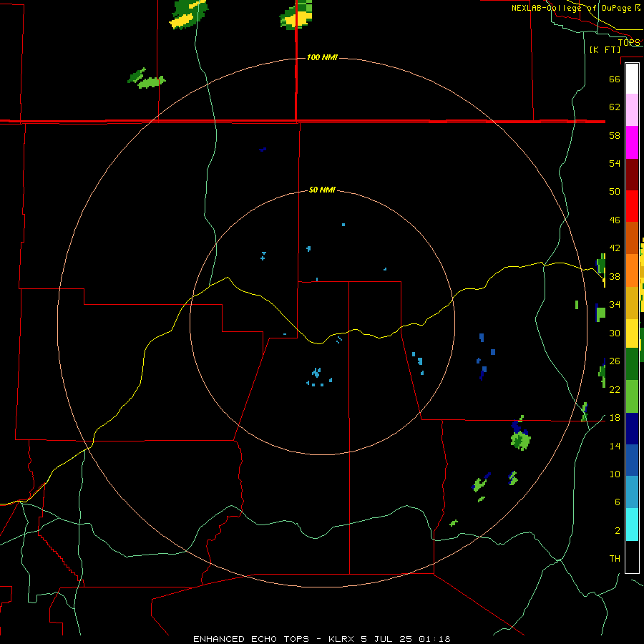
Task: Click the 66 value on the legend
Action: (x=615, y=79)
